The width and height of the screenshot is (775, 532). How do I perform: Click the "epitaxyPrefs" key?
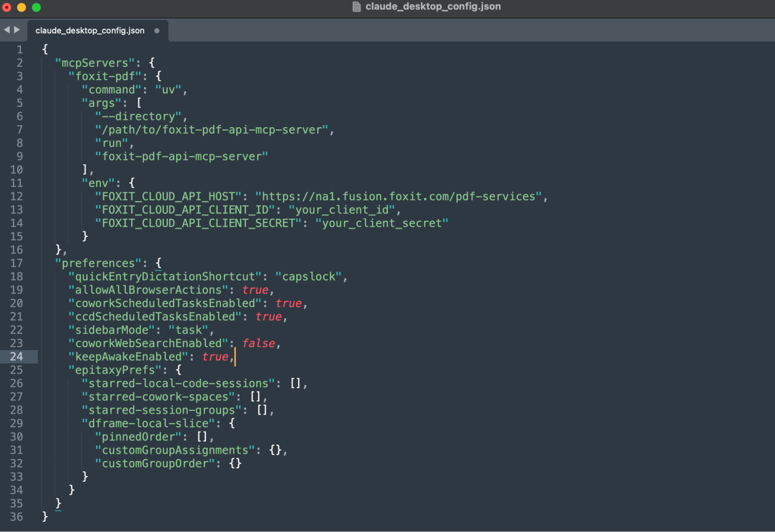(x=115, y=370)
